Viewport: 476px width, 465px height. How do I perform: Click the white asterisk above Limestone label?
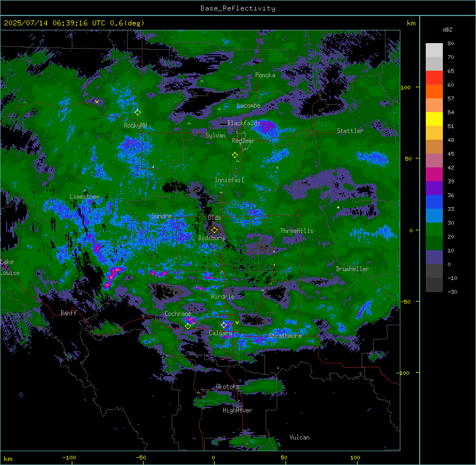(84, 191)
